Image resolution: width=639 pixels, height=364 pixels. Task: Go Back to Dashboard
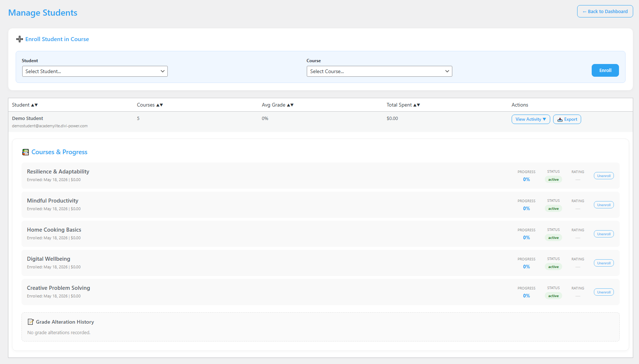605,12
